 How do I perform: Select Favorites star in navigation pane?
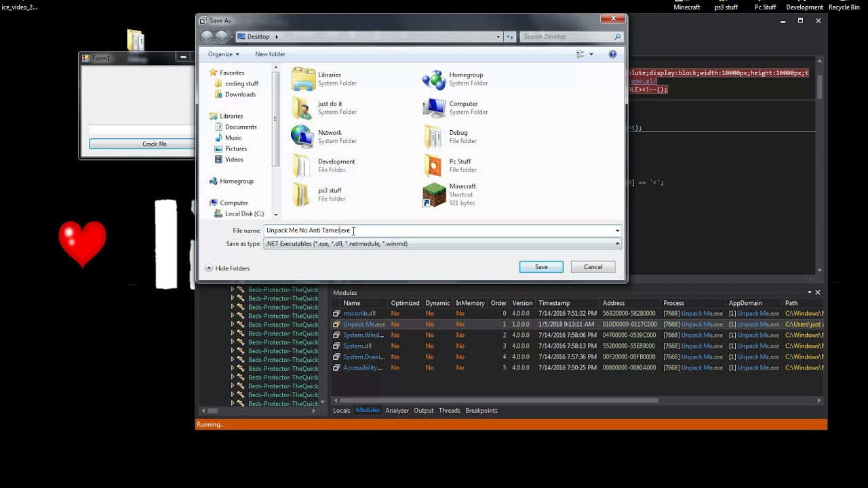pyautogui.click(x=214, y=73)
